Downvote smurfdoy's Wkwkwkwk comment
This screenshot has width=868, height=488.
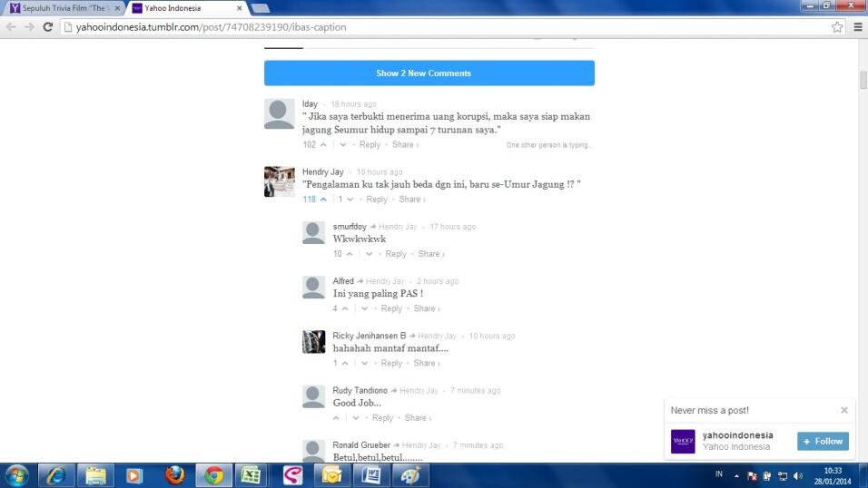(x=370, y=254)
